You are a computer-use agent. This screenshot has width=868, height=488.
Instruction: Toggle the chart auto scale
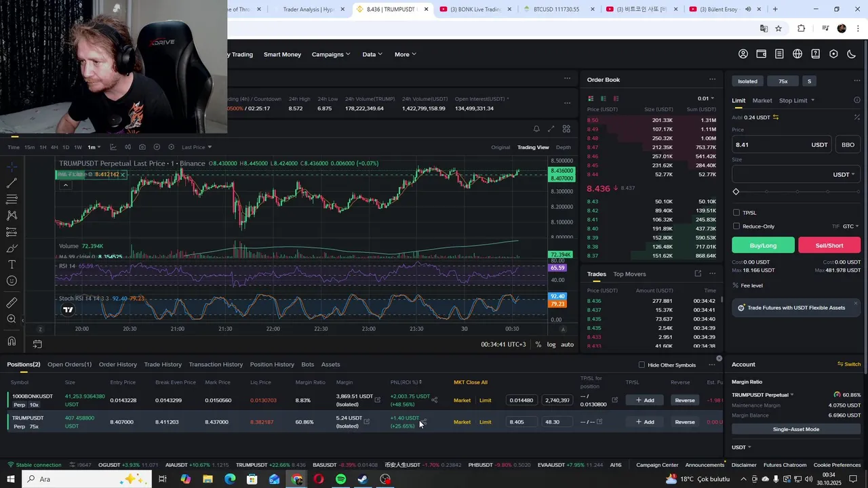coord(567,344)
